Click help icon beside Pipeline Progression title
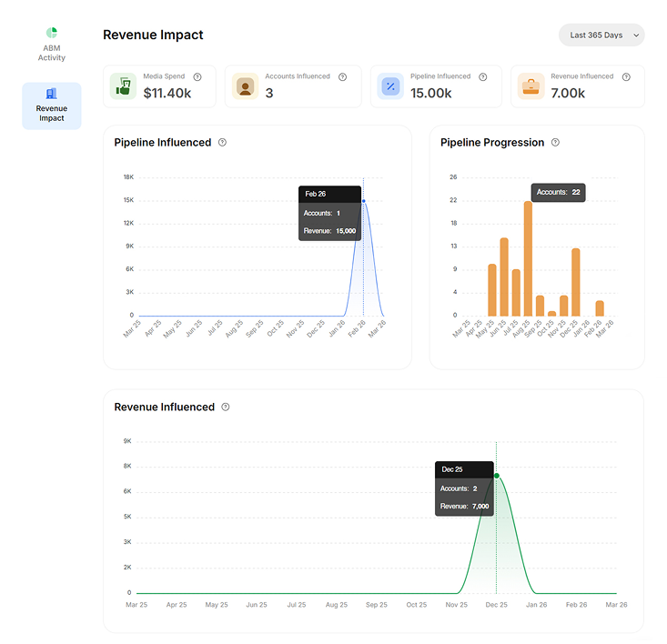The height and width of the screenshot is (644, 667). tap(555, 143)
